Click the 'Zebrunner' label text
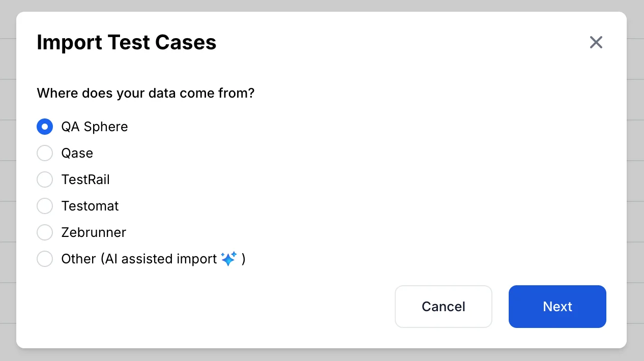The image size is (644, 361). coord(94,232)
